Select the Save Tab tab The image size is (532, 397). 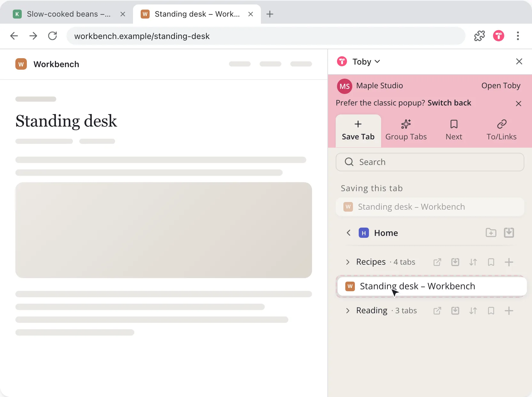pos(358,131)
